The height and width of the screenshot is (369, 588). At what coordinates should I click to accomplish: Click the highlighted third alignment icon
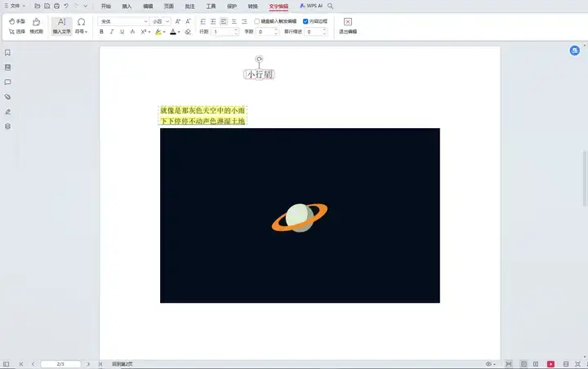pos(224,21)
